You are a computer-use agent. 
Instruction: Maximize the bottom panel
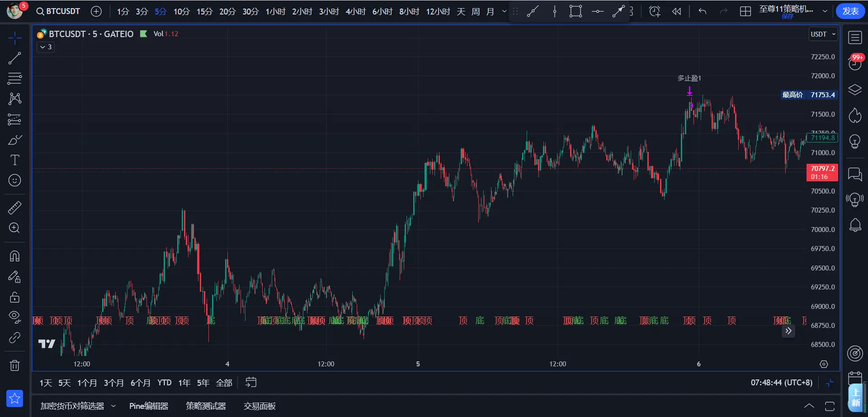830,406
